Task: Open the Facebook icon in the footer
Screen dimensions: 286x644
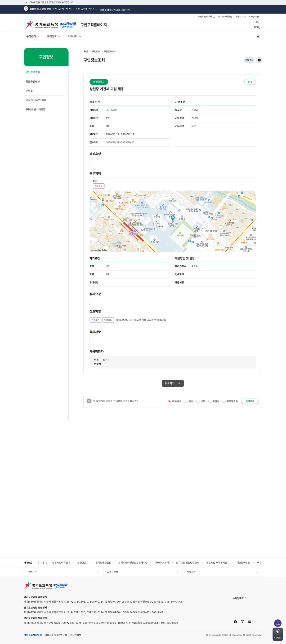Action: coord(235,622)
